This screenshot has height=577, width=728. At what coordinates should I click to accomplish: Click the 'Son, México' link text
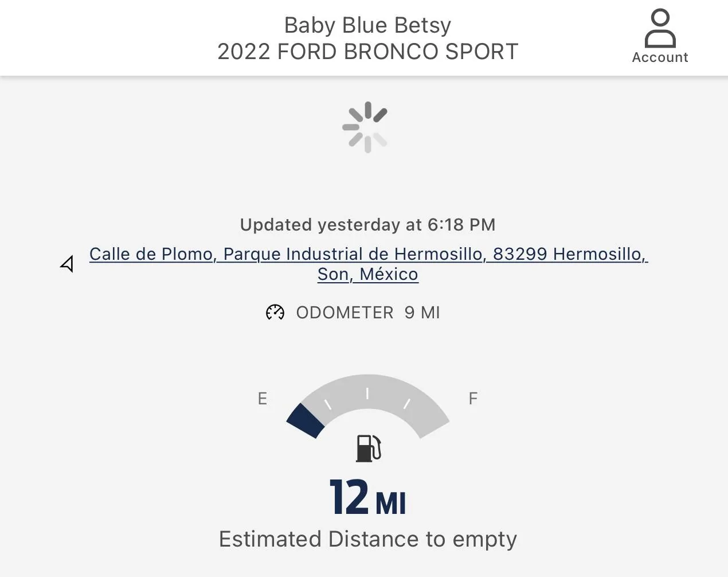[x=367, y=274]
